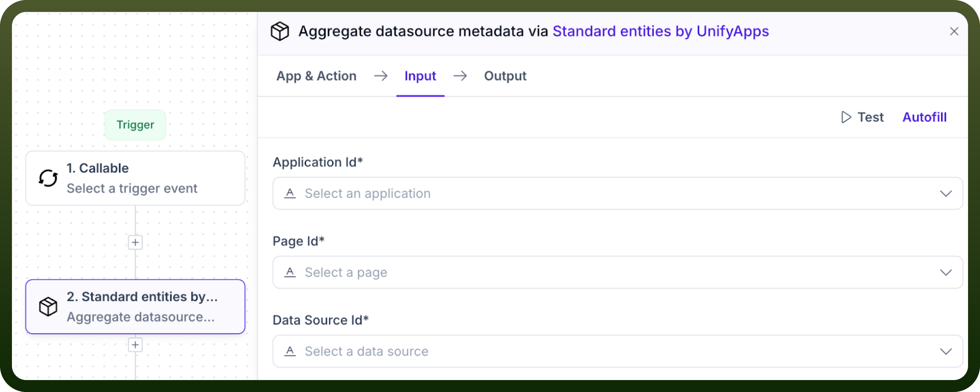This screenshot has width=980, height=392.
Task: Select the Input tab
Action: [420, 76]
